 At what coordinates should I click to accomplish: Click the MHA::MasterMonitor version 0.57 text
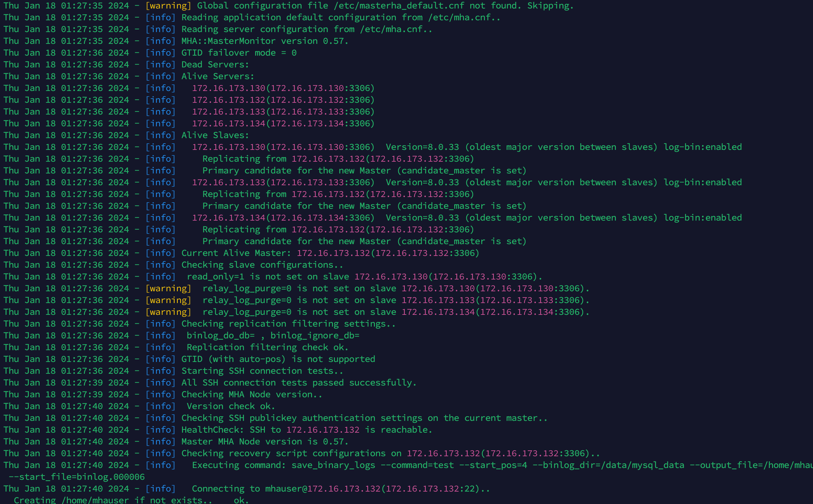coord(265,41)
